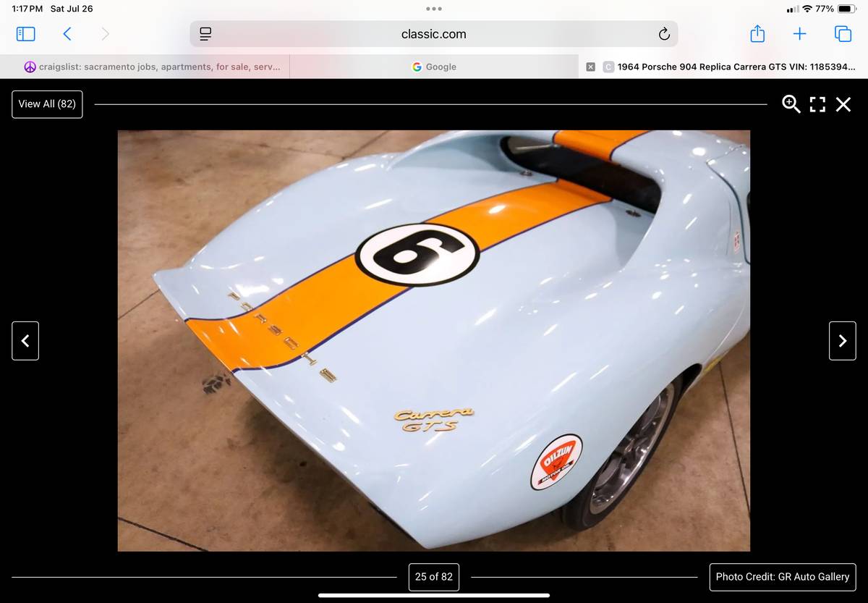Click the classic.com address bar
Viewport: 868px width, 603px height.
(434, 34)
